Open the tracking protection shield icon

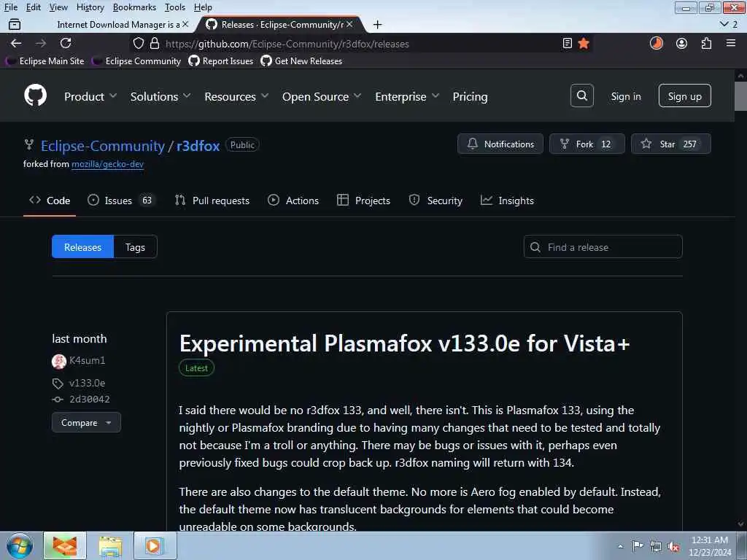coord(138,43)
